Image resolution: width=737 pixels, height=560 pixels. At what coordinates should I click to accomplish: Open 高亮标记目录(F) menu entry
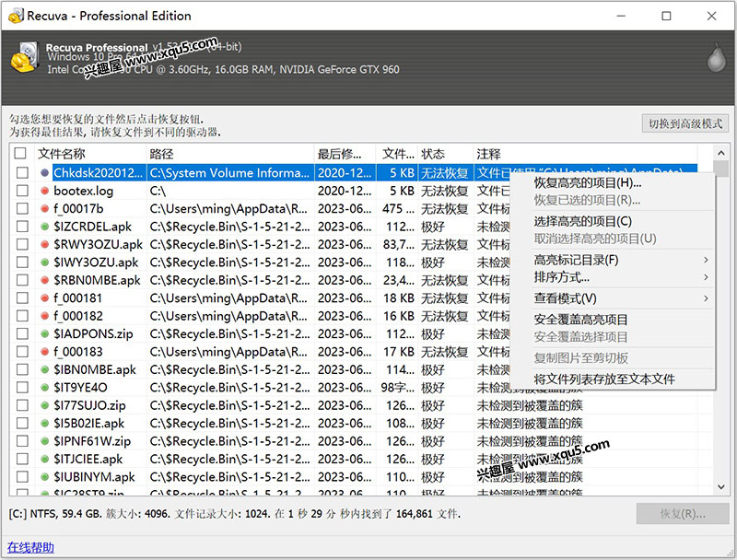(x=613, y=260)
